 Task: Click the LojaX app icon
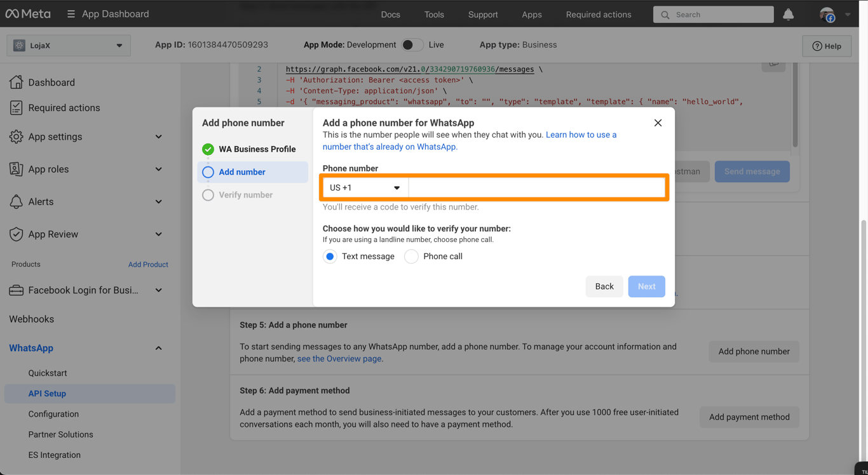click(19, 45)
